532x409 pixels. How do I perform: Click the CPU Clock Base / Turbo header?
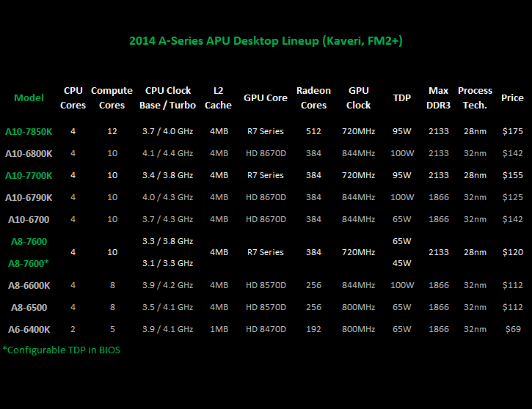pos(168,98)
